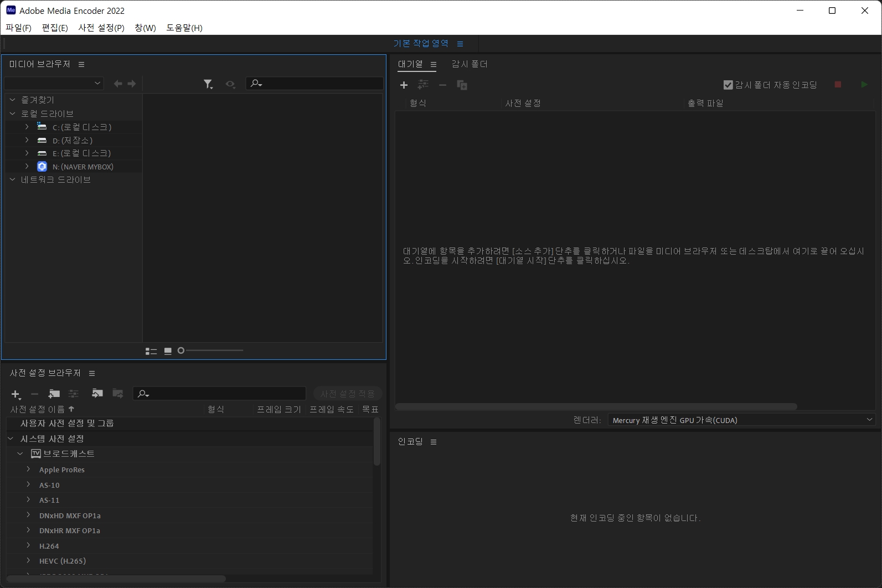Viewport: 882px width, 588px height.
Task: Expand the E: (로컬 디스크) drive
Action: [x=27, y=153]
